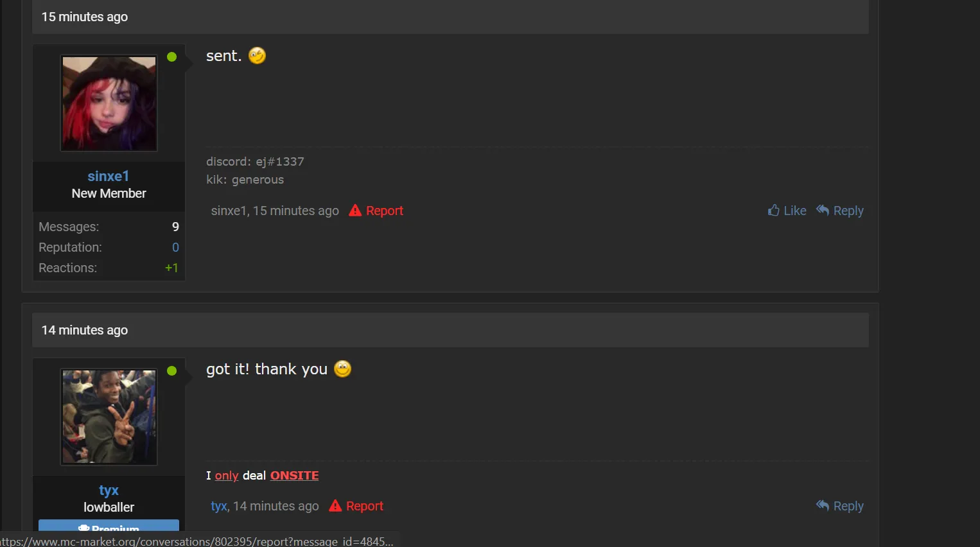Click the green online status dot next to tyx's avatar
This screenshot has width=980, height=547.
(x=171, y=370)
